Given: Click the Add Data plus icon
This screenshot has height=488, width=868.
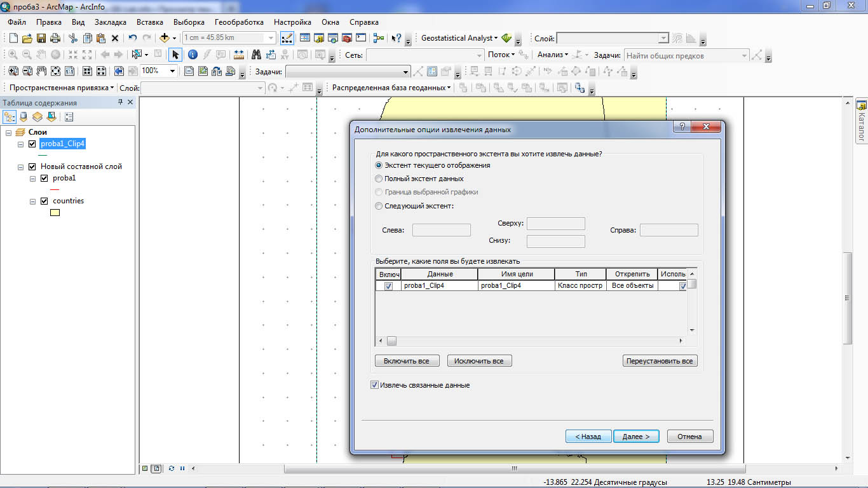Looking at the screenshot, I should click(x=165, y=38).
